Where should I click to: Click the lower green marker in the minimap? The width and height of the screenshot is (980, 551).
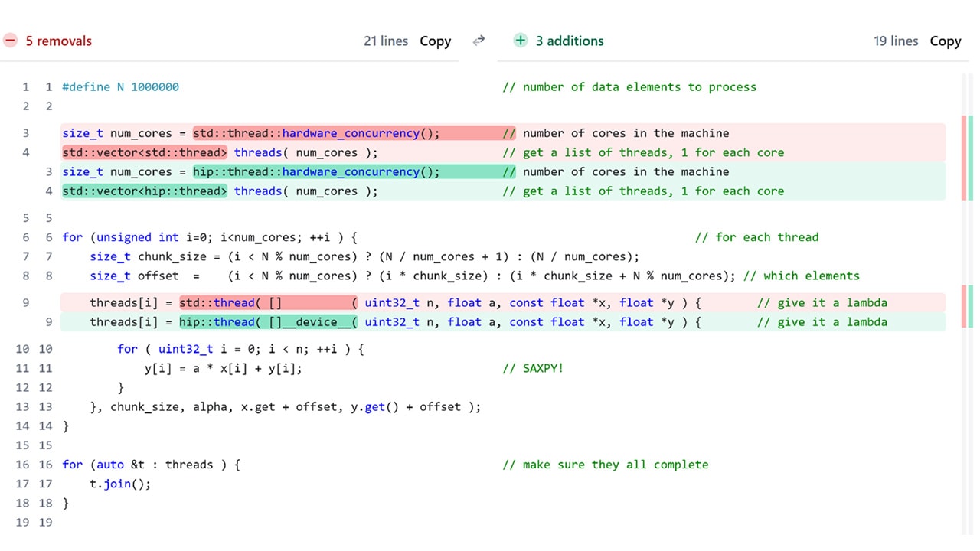(970, 306)
